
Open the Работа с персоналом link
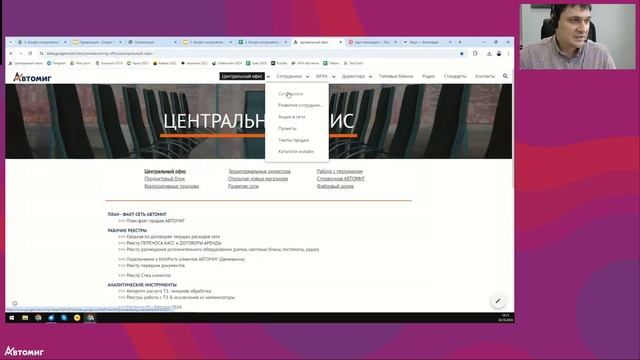(340, 171)
